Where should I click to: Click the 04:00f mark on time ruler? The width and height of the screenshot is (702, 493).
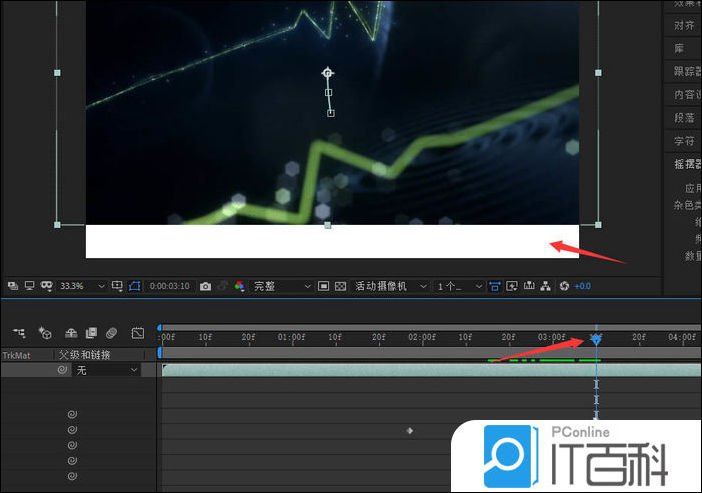(x=682, y=337)
